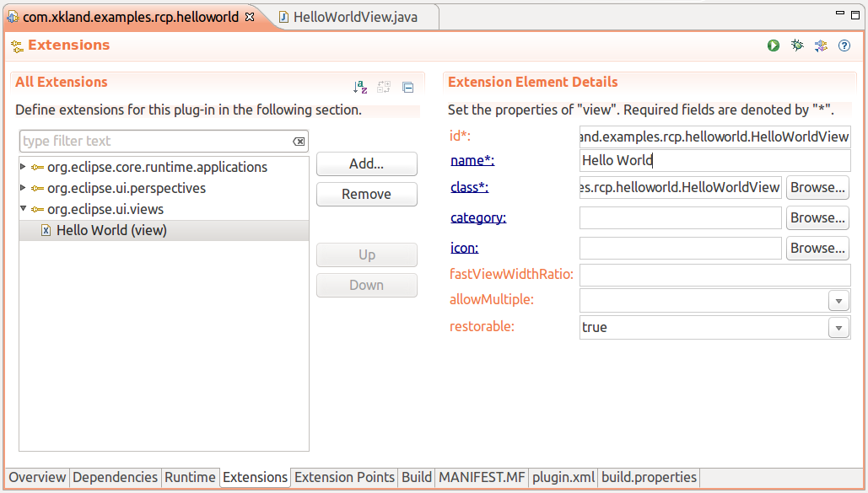This screenshot has width=868, height=493.
Task: Launch the Eclipse application with the green run icon
Action: coord(774,46)
